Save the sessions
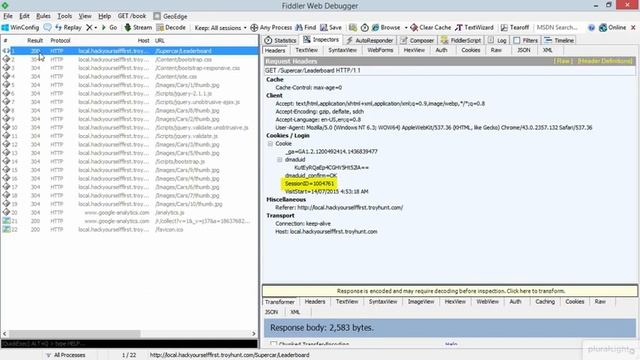 pyautogui.click(x=331, y=27)
